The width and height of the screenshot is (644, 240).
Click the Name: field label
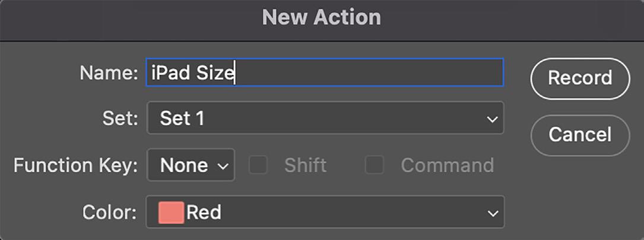pos(109,73)
